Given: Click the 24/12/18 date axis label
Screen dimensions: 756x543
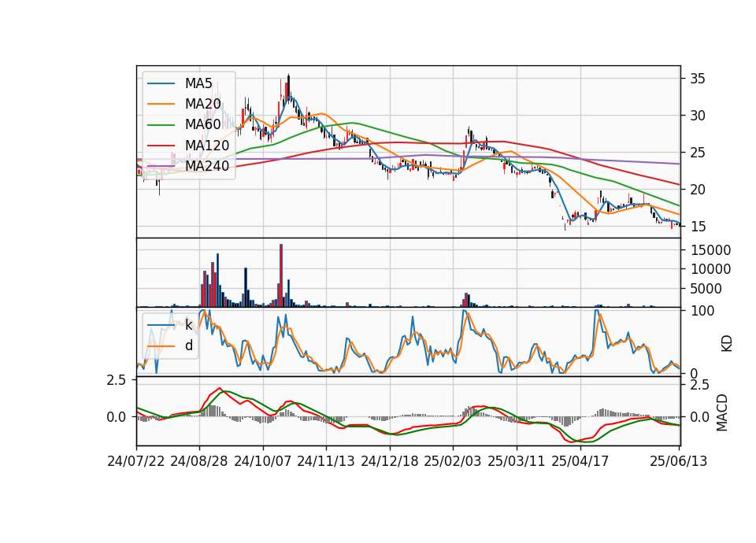Looking at the screenshot, I should pyautogui.click(x=390, y=461).
